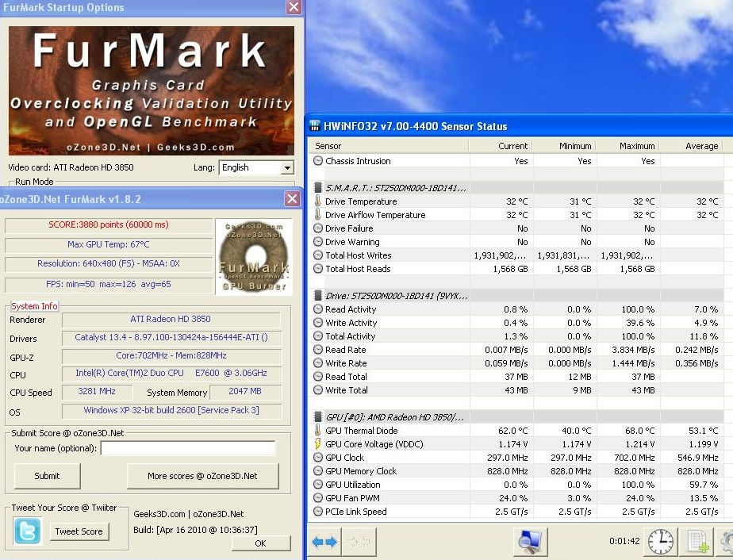Click the Your name input field
Viewport: 733px width, 560px height.
tap(188, 448)
